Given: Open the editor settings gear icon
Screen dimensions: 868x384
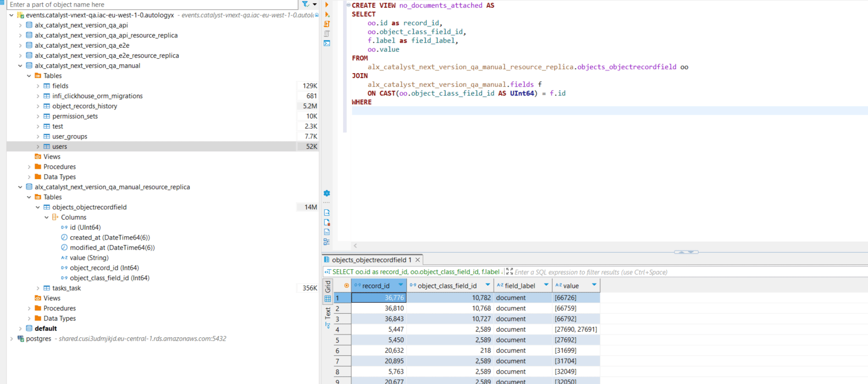Looking at the screenshot, I should (x=327, y=193).
